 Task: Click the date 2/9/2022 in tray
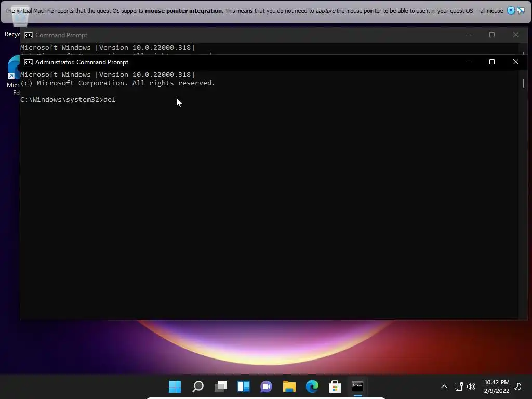[497, 391]
